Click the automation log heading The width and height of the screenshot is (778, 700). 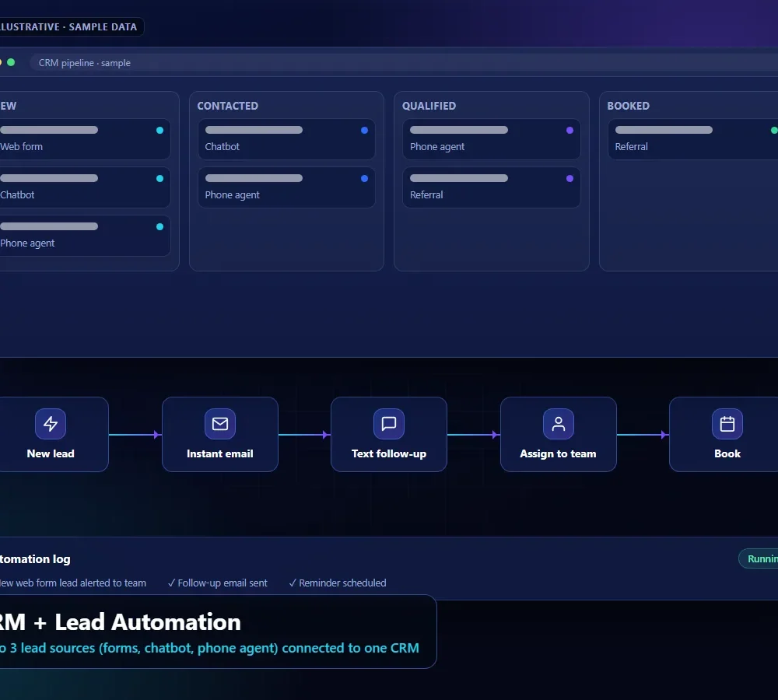(x=35, y=559)
